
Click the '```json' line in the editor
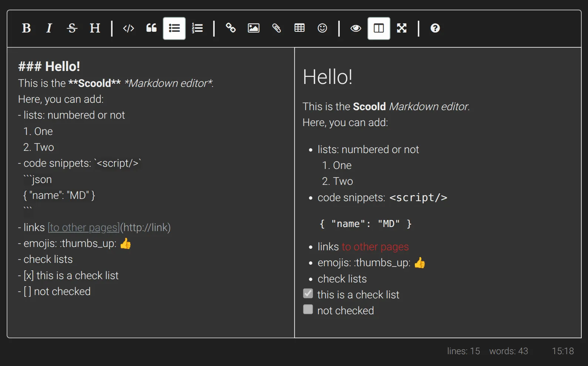(x=37, y=179)
